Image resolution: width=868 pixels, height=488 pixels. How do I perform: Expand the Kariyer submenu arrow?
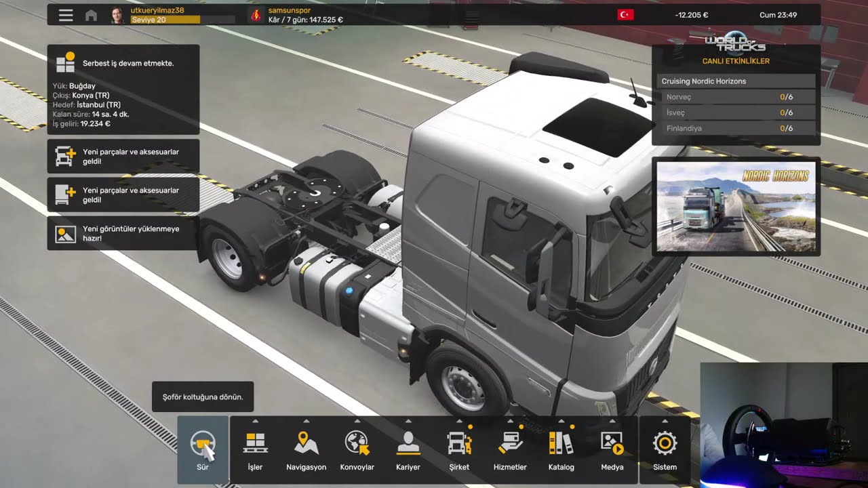pyautogui.click(x=408, y=421)
